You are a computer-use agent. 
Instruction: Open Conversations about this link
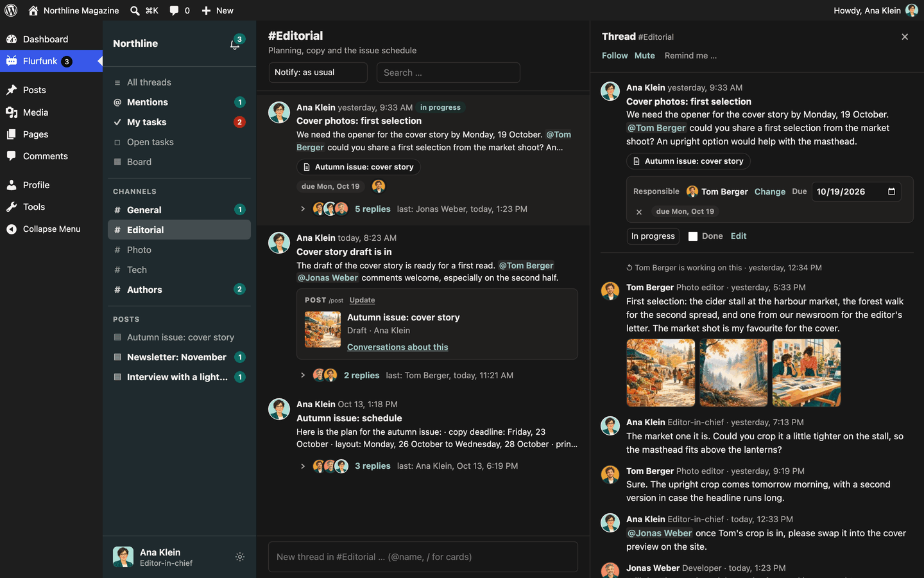[x=398, y=347]
